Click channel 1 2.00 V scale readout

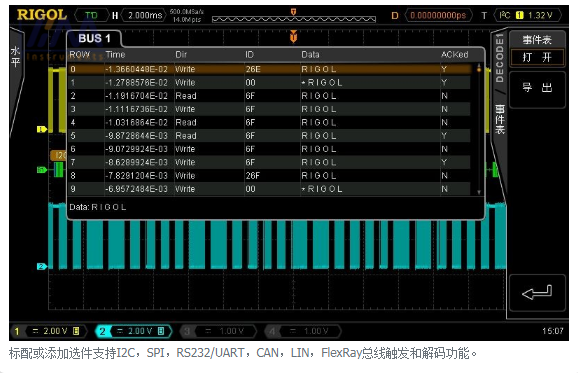pos(55,331)
